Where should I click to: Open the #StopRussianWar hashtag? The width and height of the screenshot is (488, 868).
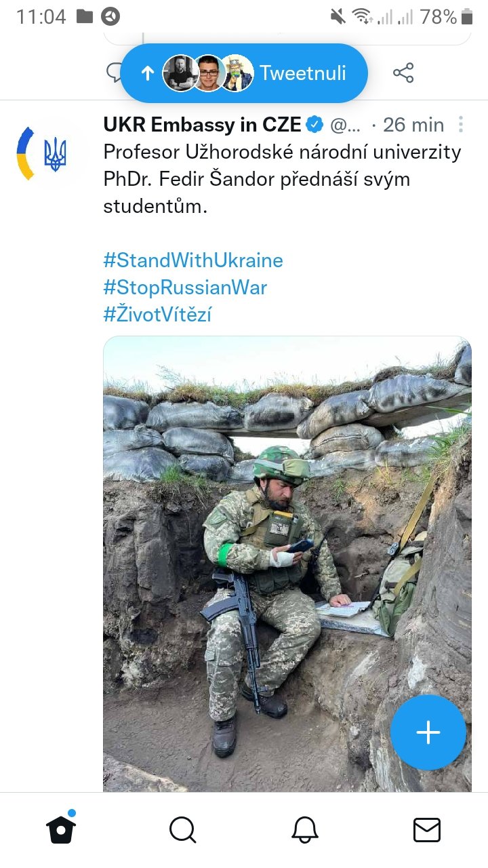(x=185, y=288)
